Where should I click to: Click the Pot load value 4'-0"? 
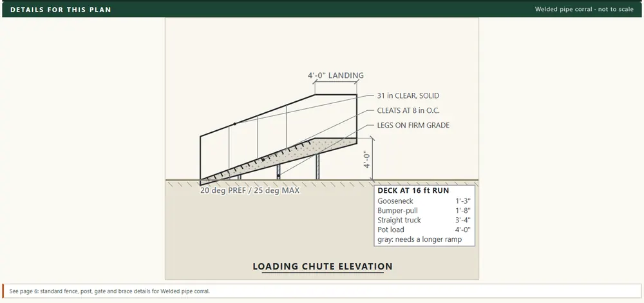463,230
